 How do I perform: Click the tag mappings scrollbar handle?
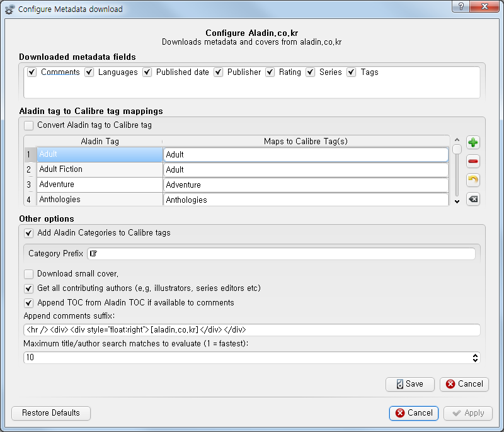[457, 149]
